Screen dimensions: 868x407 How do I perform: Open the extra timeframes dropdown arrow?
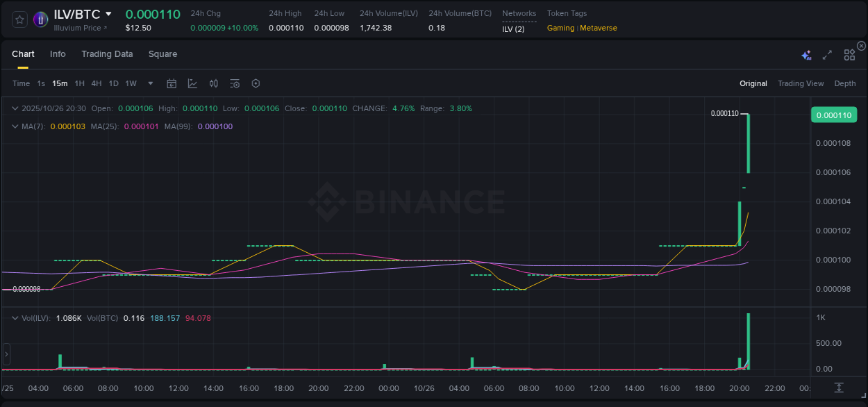[150, 83]
